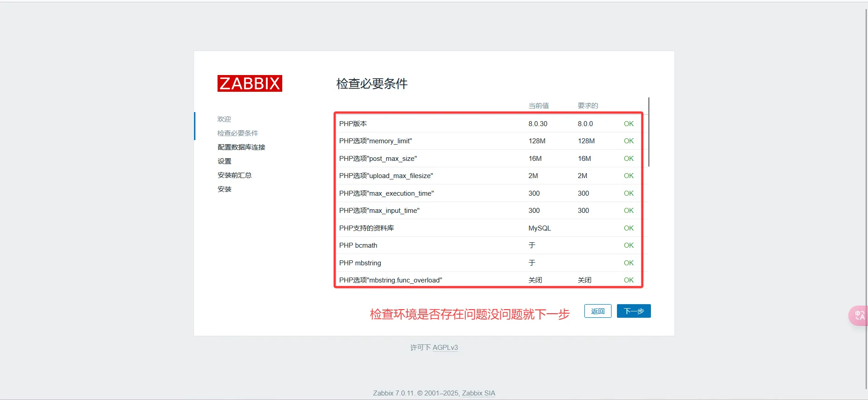This screenshot has height=400, width=868.
Task: Open the translate floating icon
Action: click(859, 315)
